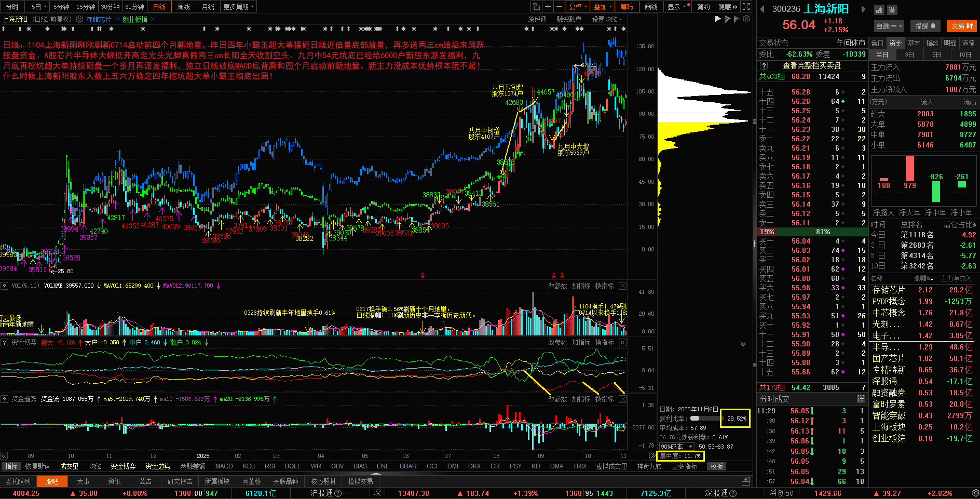Viewport: 980px width, 499px height.
Task: Open the 复权 adjustment dropdown
Action: (578, 7)
